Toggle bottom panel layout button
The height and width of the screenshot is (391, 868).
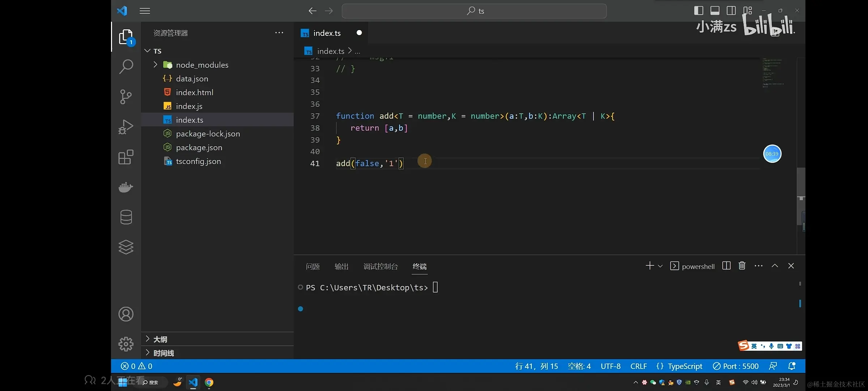(x=715, y=10)
